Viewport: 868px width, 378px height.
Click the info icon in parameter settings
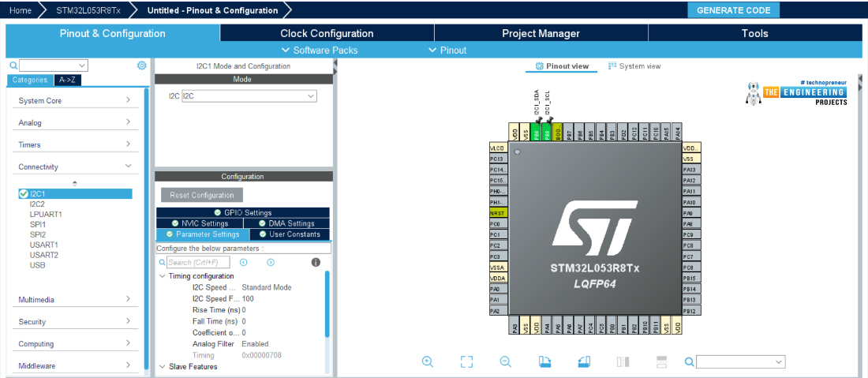pyautogui.click(x=316, y=262)
